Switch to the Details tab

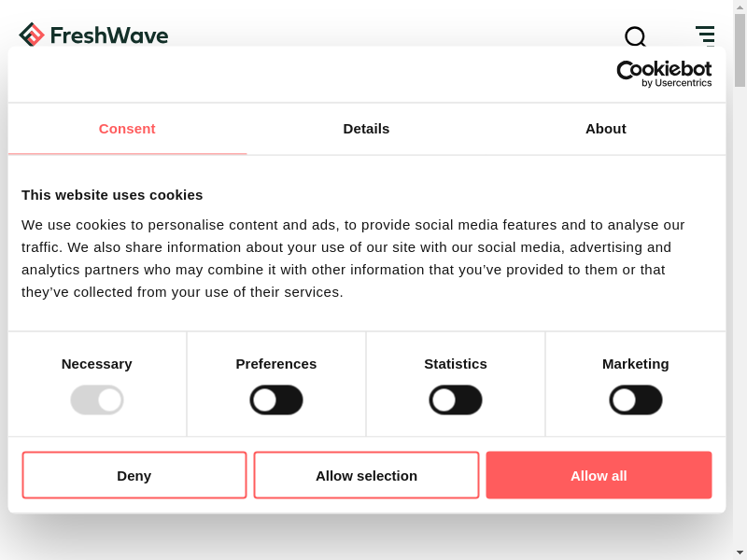coord(366,129)
